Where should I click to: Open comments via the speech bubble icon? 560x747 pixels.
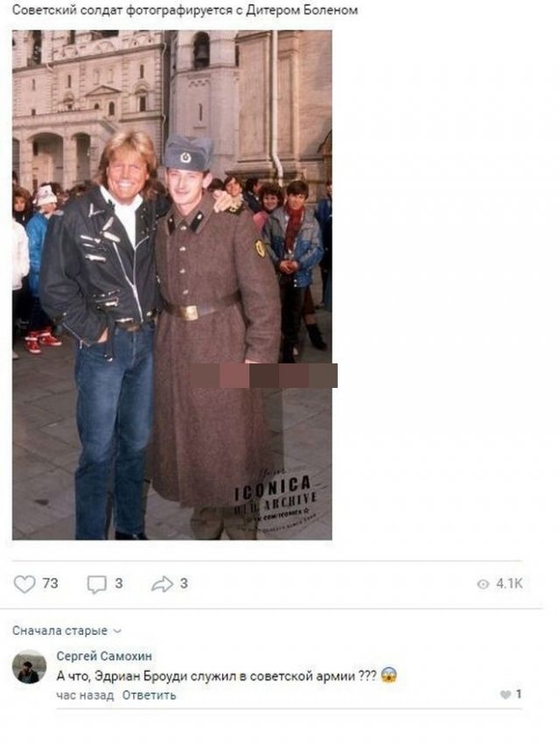point(96,584)
